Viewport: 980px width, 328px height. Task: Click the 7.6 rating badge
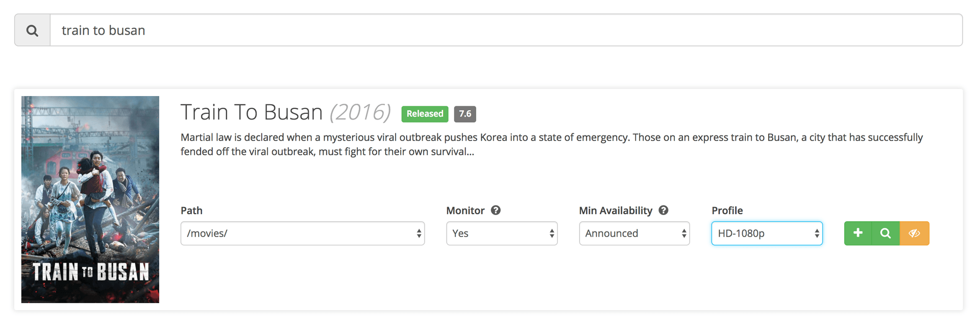pos(464,114)
